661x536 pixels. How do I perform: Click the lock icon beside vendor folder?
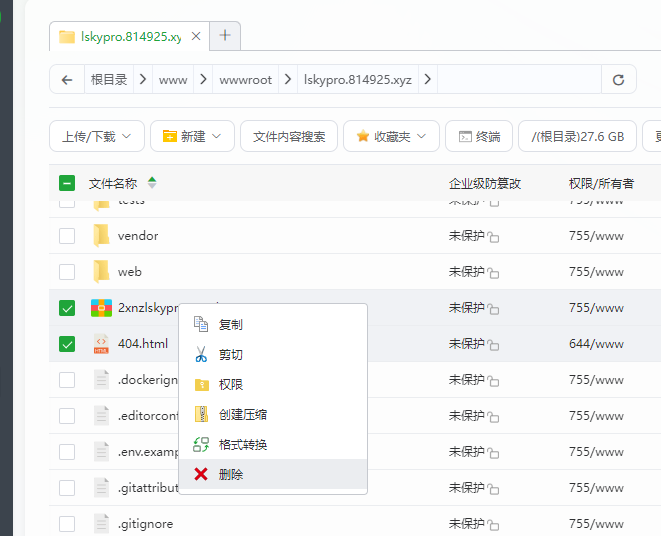[493, 237]
